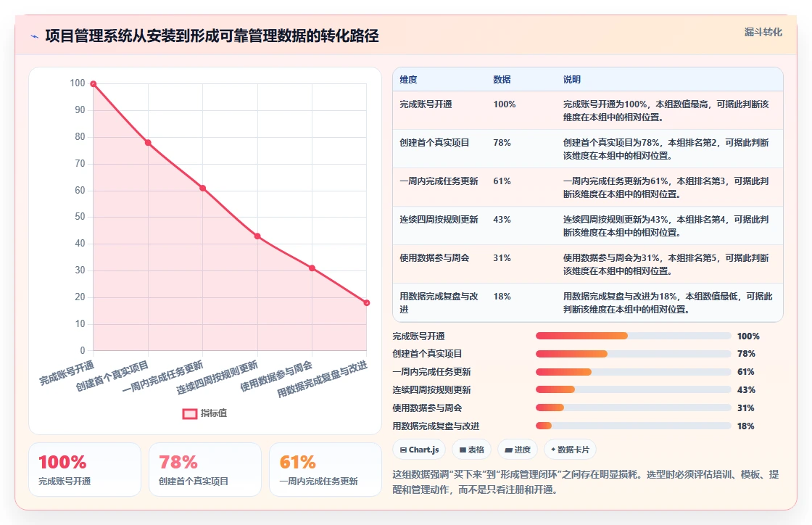
Task: Click the 18% label beside the progress bar
Action: 746,426
